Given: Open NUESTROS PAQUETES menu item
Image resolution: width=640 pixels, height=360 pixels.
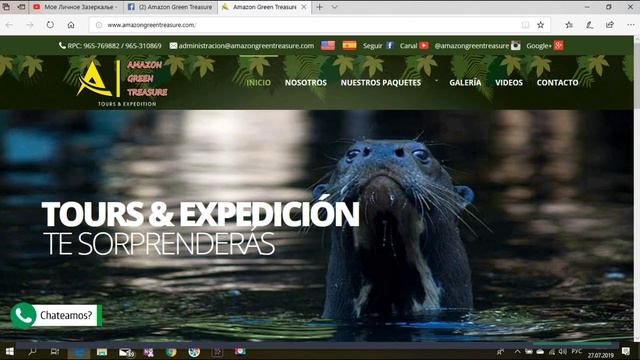Looking at the screenshot, I should tap(381, 82).
